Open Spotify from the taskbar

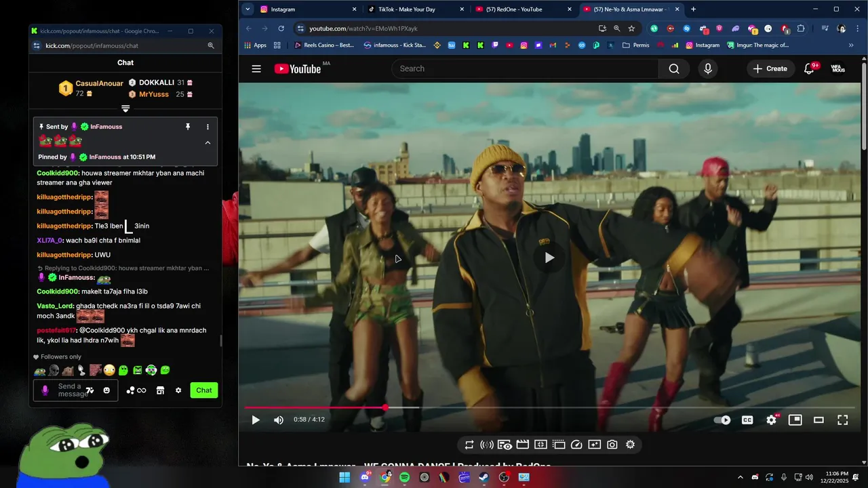[405, 477]
